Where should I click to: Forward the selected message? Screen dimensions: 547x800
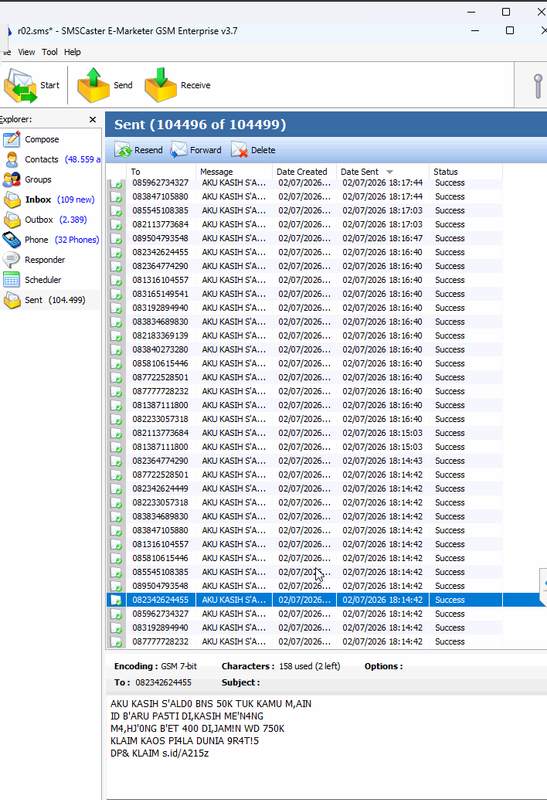196,150
